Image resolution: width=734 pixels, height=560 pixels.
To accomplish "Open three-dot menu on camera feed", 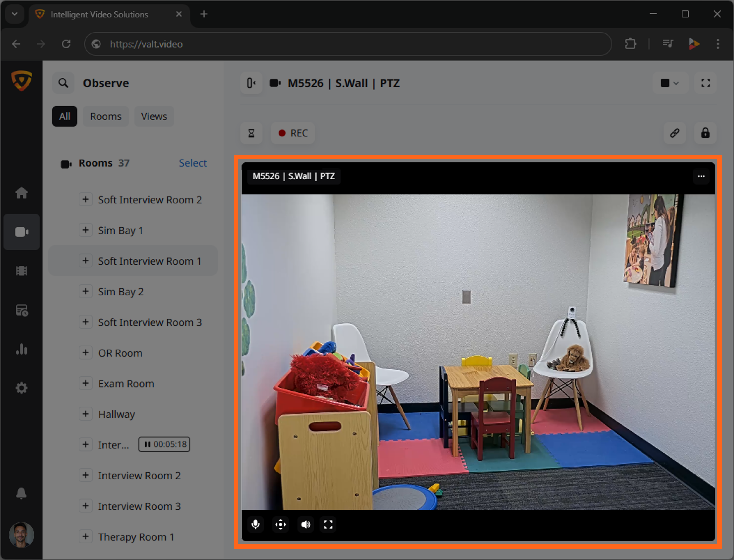I will click(x=701, y=176).
